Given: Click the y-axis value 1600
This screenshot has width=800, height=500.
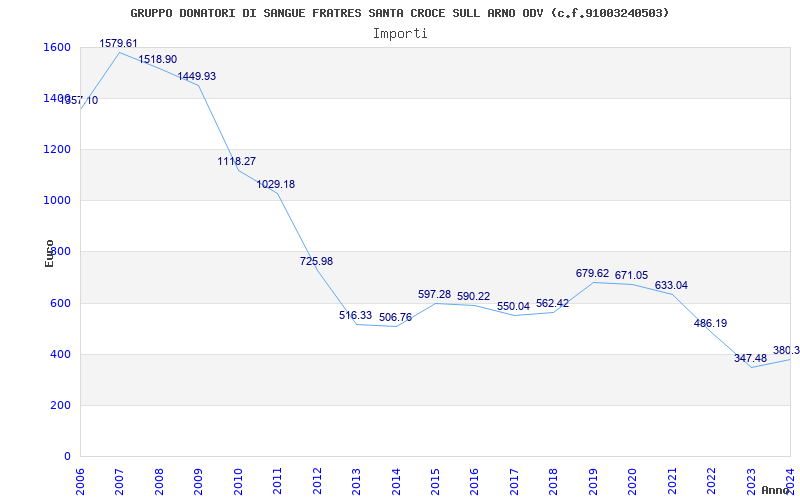Looking at the screenshot, I should (58, 47).
